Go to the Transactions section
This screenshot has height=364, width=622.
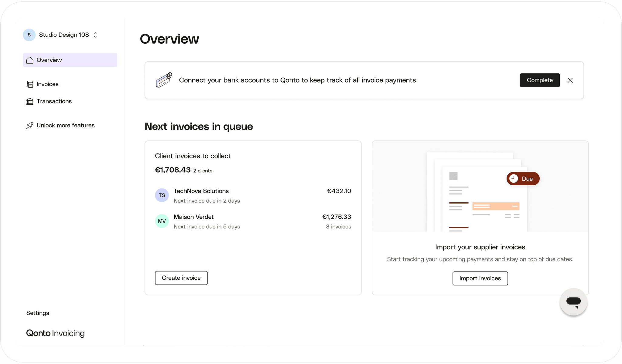[54, 101]
